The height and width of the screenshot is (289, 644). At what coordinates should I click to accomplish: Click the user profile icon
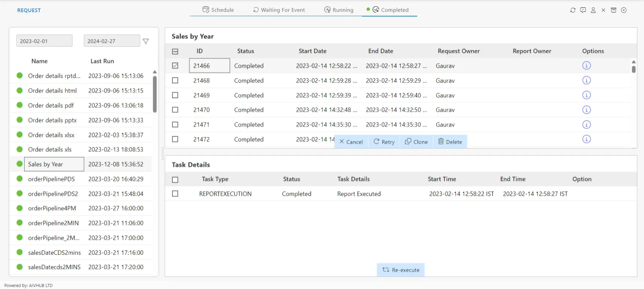click(593, 10)
